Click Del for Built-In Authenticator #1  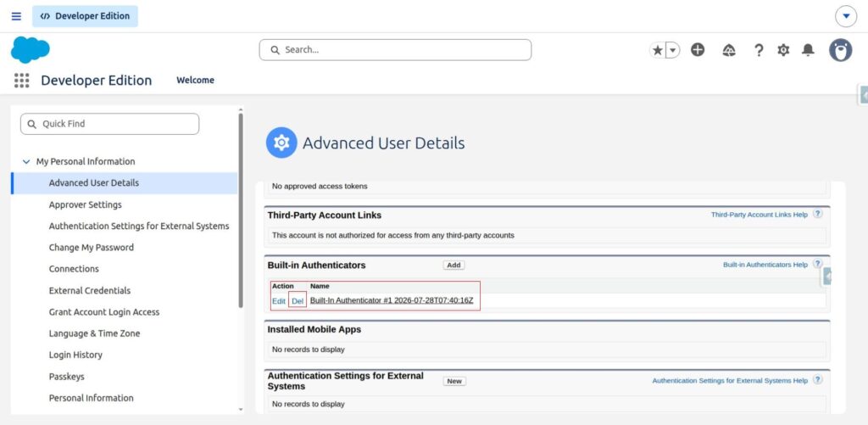[298, 301]
